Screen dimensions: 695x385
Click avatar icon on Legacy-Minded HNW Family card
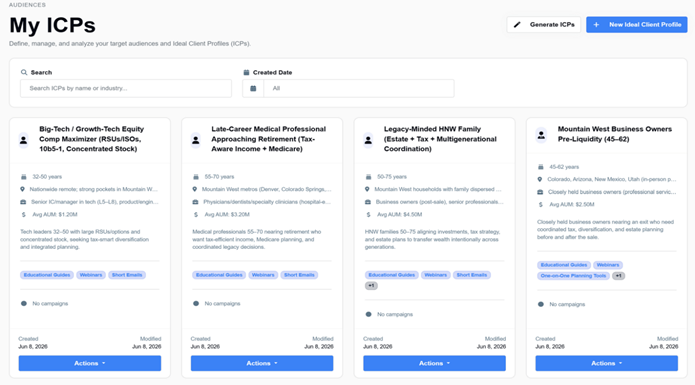tap(368, 140)
